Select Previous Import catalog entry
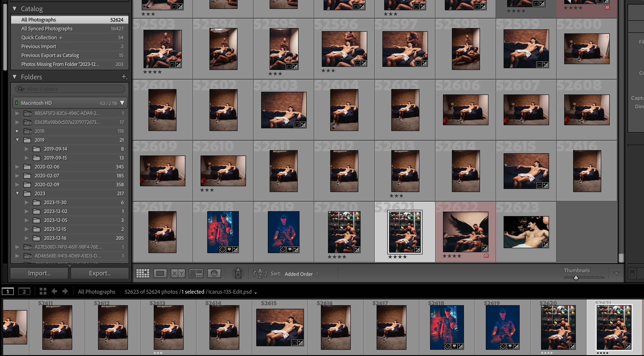Screen dimensions: 644x356 39,46
